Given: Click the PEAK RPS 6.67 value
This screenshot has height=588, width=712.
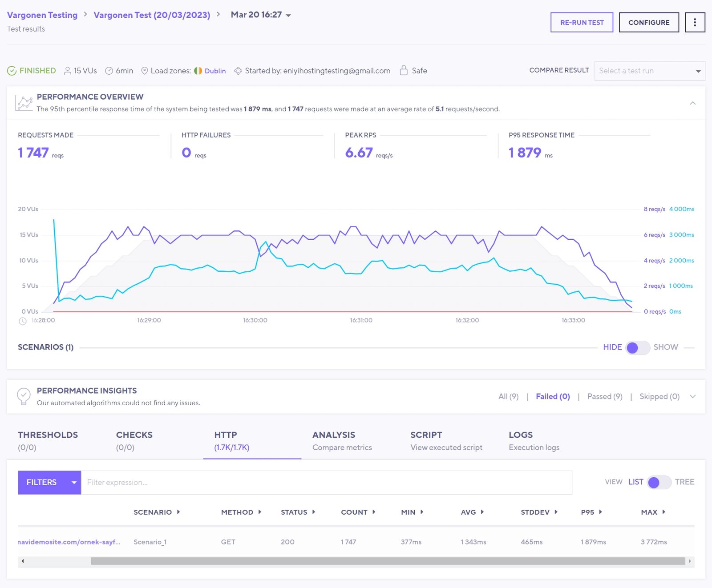Looking at the screenshot, I should click(359, 153).
